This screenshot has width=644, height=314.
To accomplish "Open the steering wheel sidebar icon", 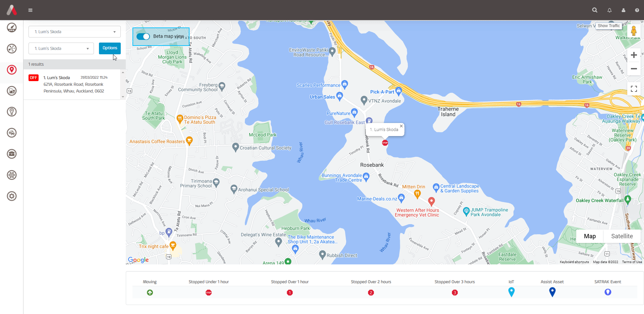I will coord(12,175).
